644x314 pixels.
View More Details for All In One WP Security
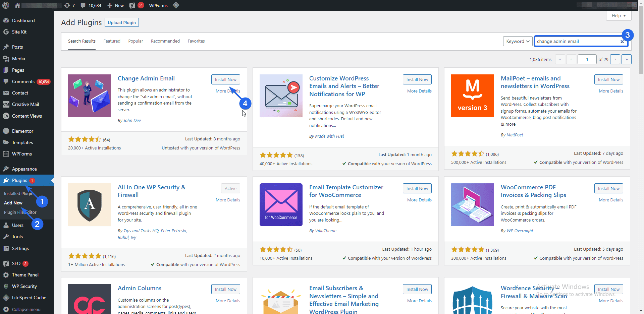click(x=228, y=200)
